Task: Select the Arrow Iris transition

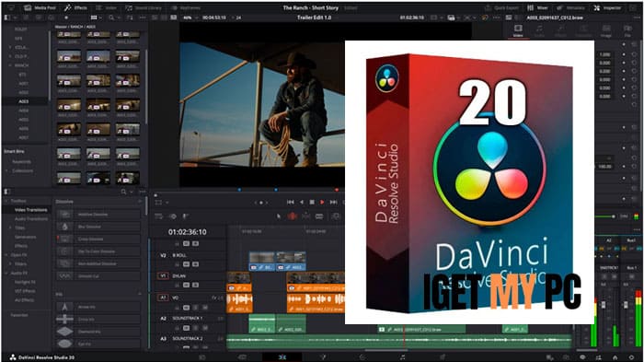Action: point(98,307)
